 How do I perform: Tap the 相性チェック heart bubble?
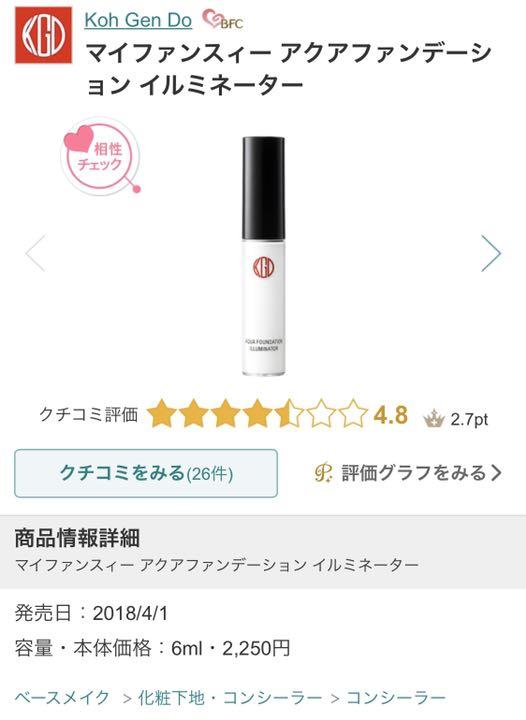[101, 156]
